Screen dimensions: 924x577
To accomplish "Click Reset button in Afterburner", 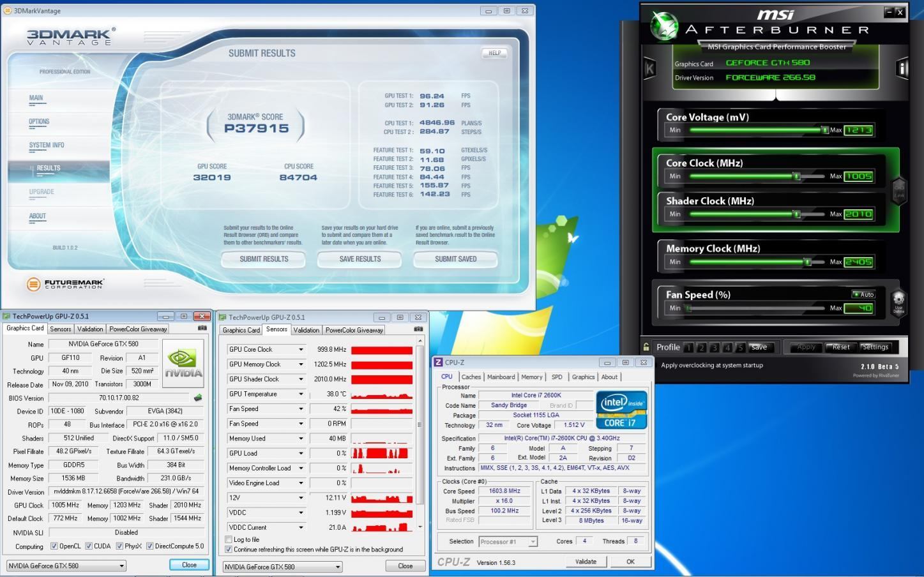I will [840, 347].
